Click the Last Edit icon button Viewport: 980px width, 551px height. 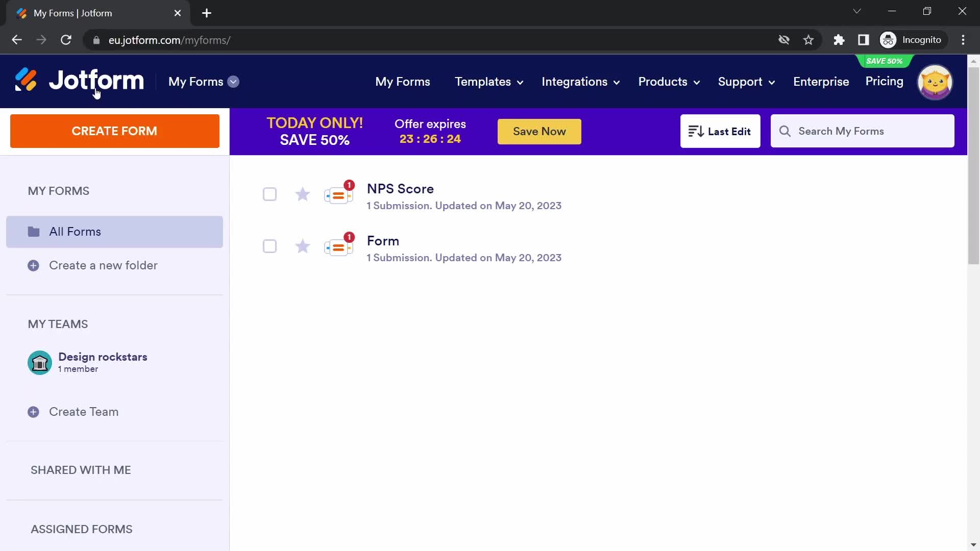[696, 131]
